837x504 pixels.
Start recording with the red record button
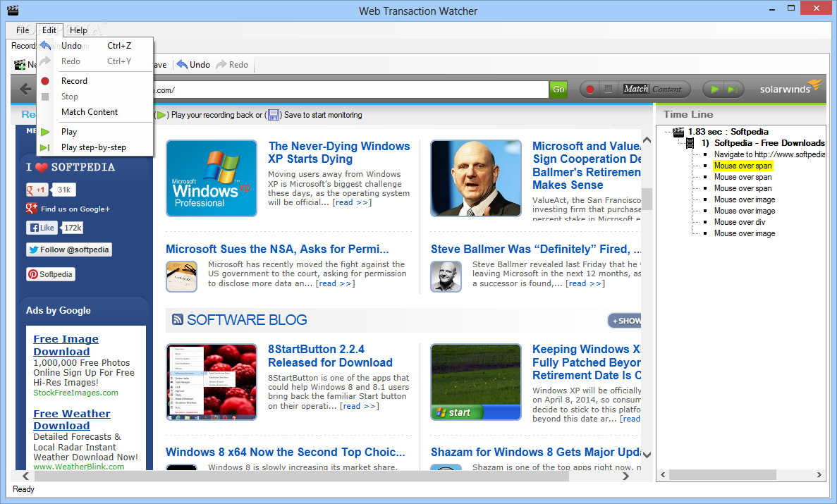(590, 89)
